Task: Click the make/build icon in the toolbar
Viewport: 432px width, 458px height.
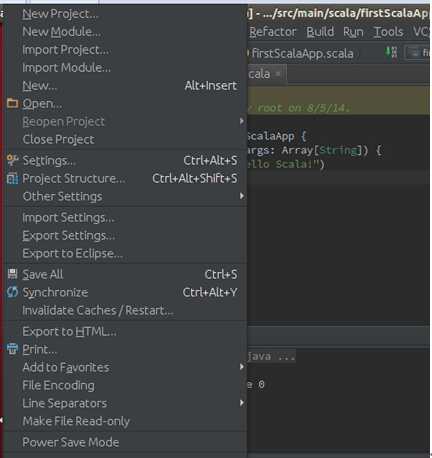Action: tap(391, 52)
